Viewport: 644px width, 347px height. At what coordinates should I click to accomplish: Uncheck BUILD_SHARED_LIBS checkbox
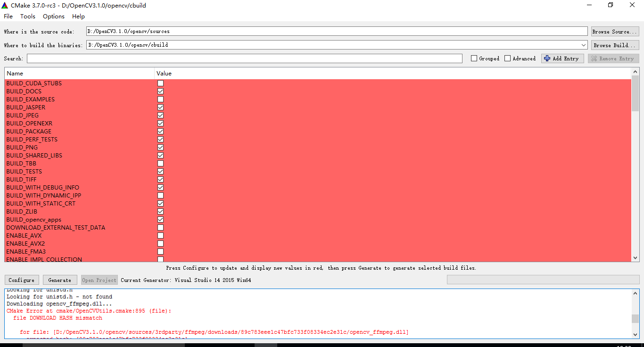160,156
